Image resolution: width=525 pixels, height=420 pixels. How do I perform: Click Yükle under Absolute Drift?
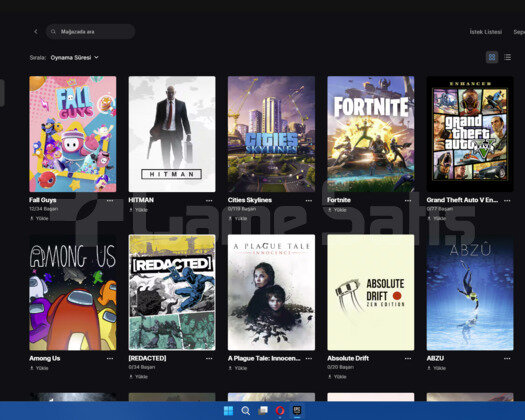337,376
